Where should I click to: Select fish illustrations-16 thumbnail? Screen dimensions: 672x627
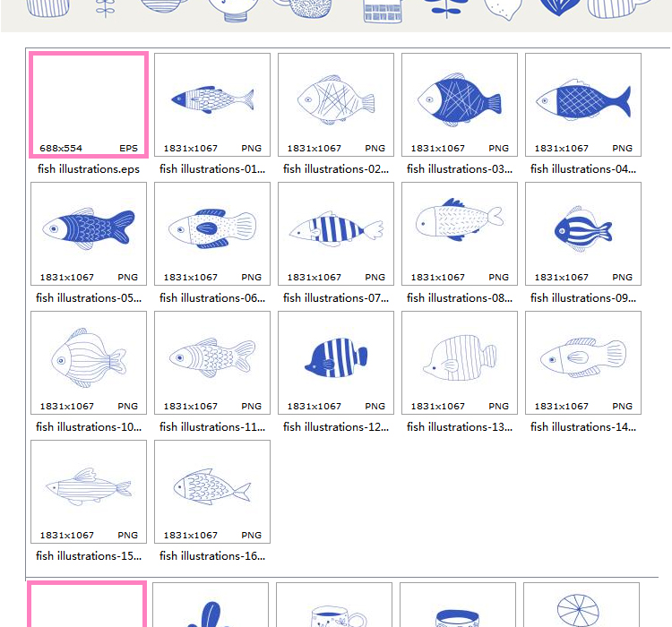(x=212, y=492)
